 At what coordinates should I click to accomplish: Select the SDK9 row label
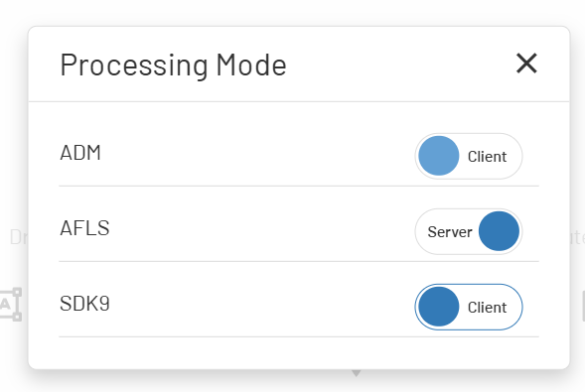pyautogui.click(x=84, y=304)
